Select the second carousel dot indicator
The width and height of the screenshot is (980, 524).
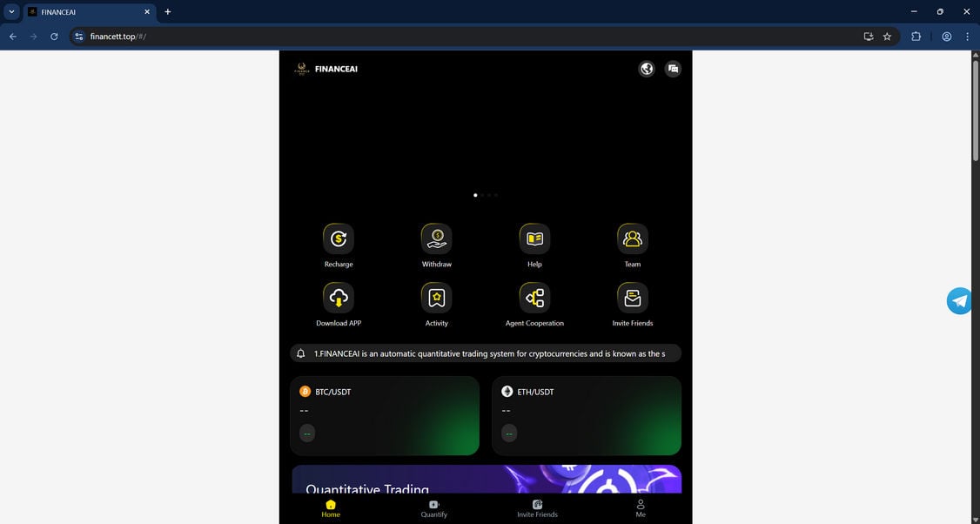coord(482,195)
